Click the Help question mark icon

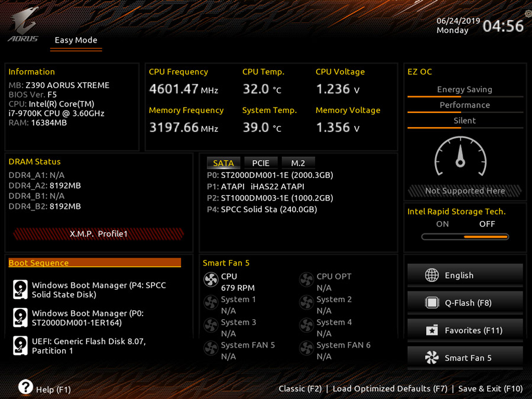tap(25, 387)
